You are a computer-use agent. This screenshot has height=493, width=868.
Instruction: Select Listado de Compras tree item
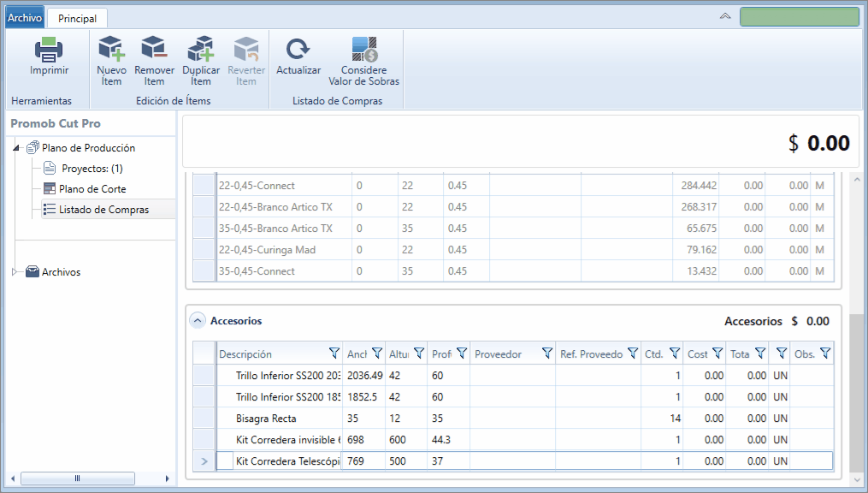coord(103,210)
